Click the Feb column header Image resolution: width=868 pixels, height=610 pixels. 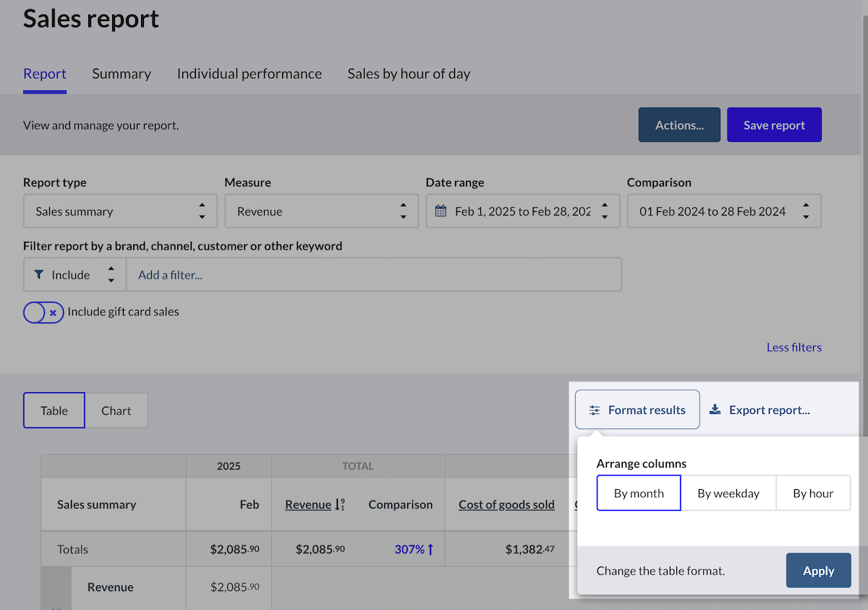coord(250,504)
